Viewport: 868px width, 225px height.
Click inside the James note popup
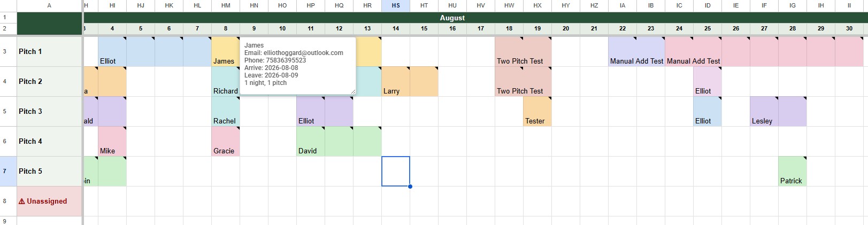pos(298,65)
